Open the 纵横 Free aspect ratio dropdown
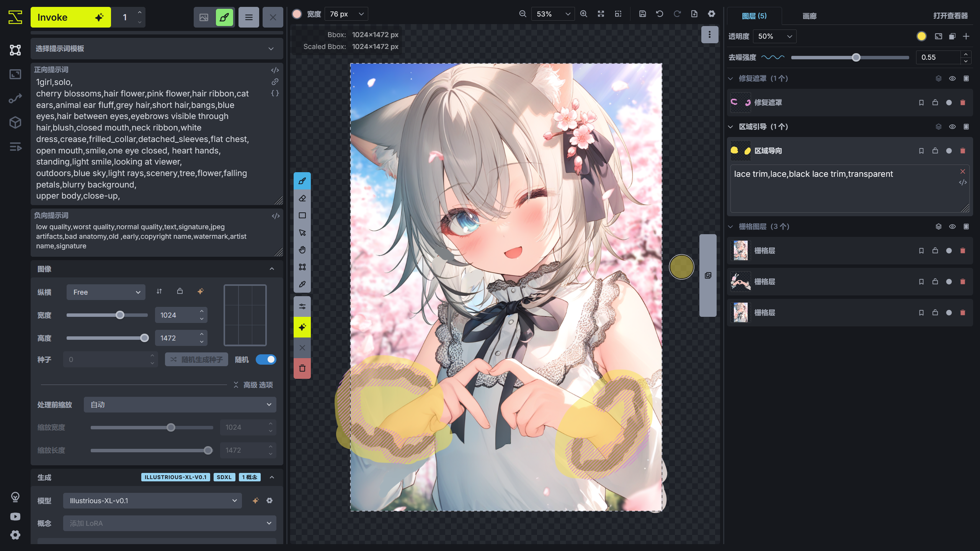Viewport: 980px width, 551px height. click(106, 292)
